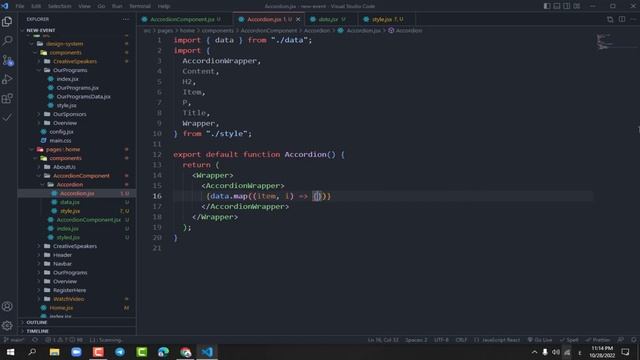Toggle the Primary Side Bar layout button
The image size is (640, 360).
click(x=547, y=6)
